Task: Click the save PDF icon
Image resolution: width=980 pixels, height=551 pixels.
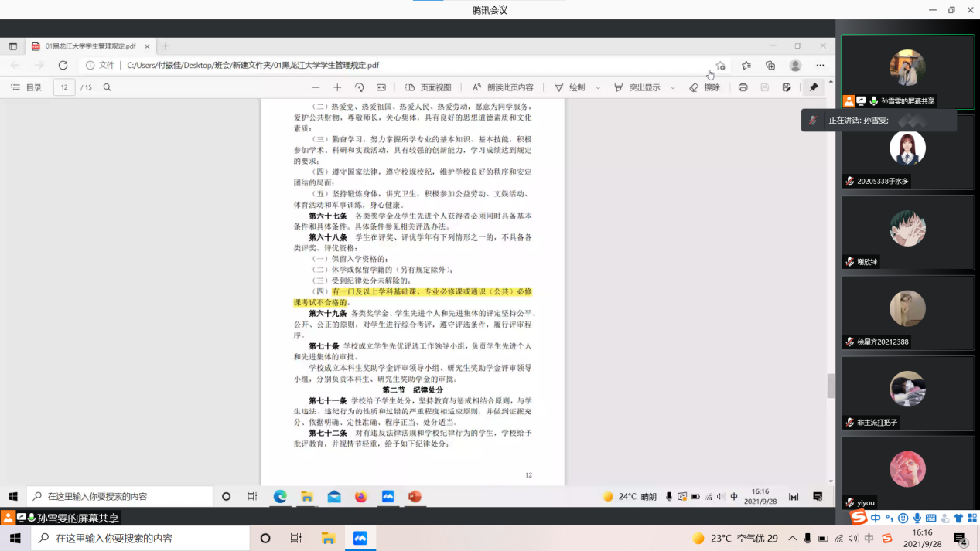Action: pos(764,87)
